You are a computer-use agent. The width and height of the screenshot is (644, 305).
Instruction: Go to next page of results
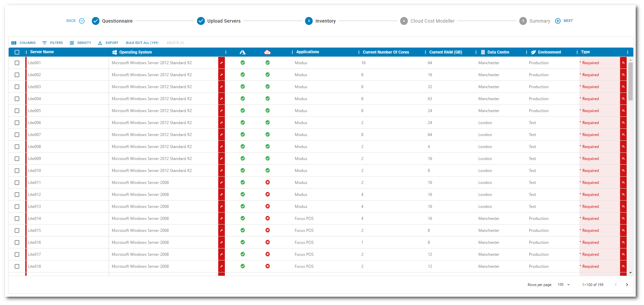[x=627, y=285]
